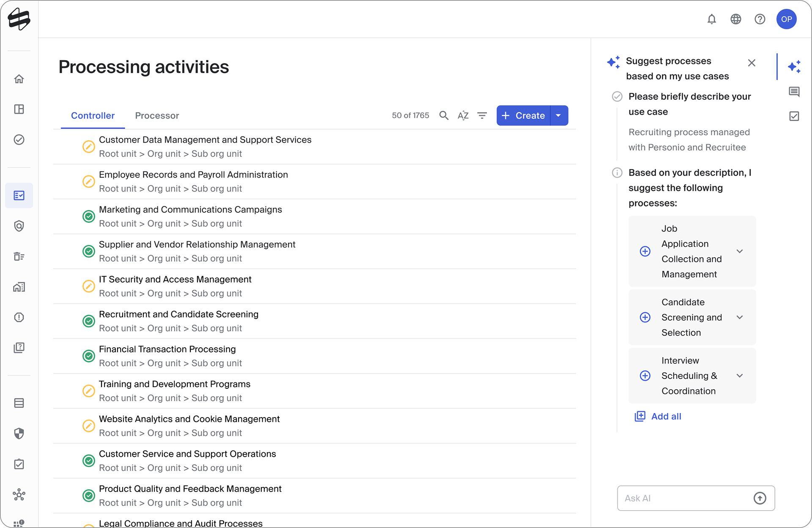The image size is (812, 528).
Task: Click the notifications bell icon
Action: tap(712, 19)
